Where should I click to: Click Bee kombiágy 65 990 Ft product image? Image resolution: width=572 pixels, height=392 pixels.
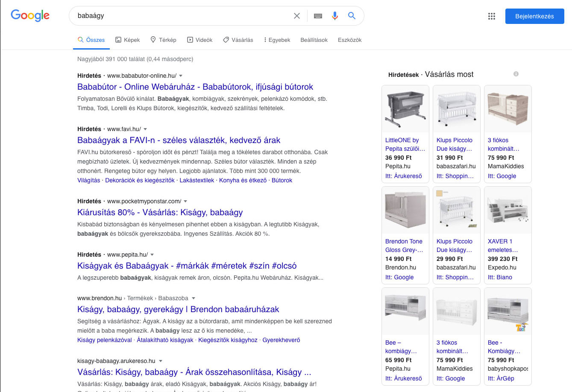(x=405, y=311)
